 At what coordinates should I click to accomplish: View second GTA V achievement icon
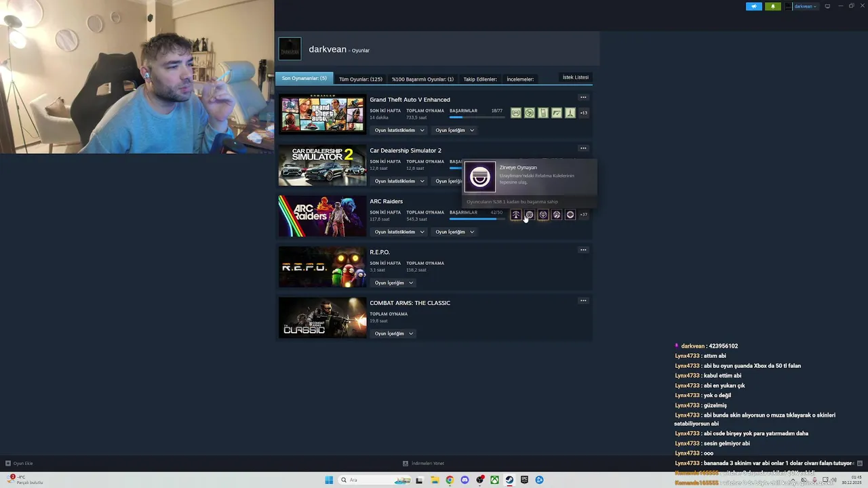pos(530,113)
